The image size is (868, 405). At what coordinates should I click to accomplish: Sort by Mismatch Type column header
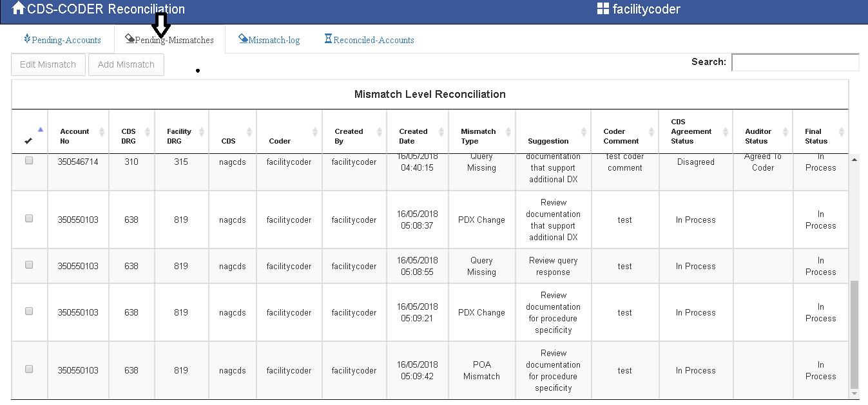click(478, 136)
